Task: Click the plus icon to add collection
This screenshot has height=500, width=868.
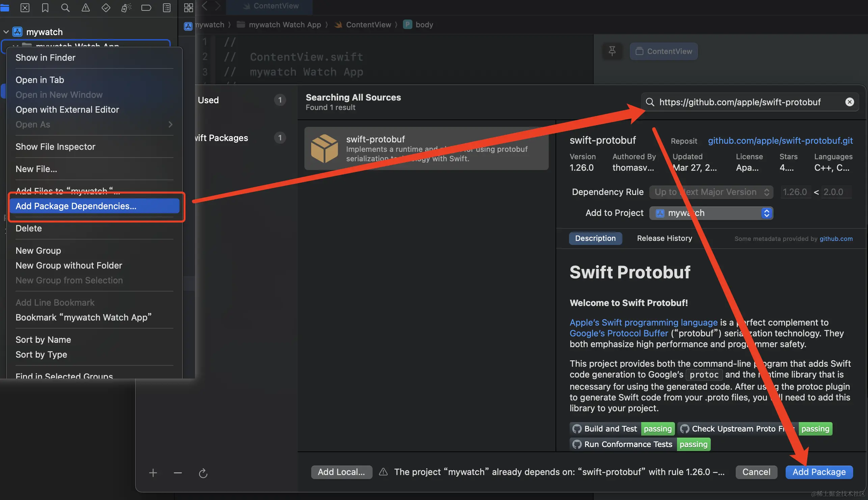Action: [153, 473]
